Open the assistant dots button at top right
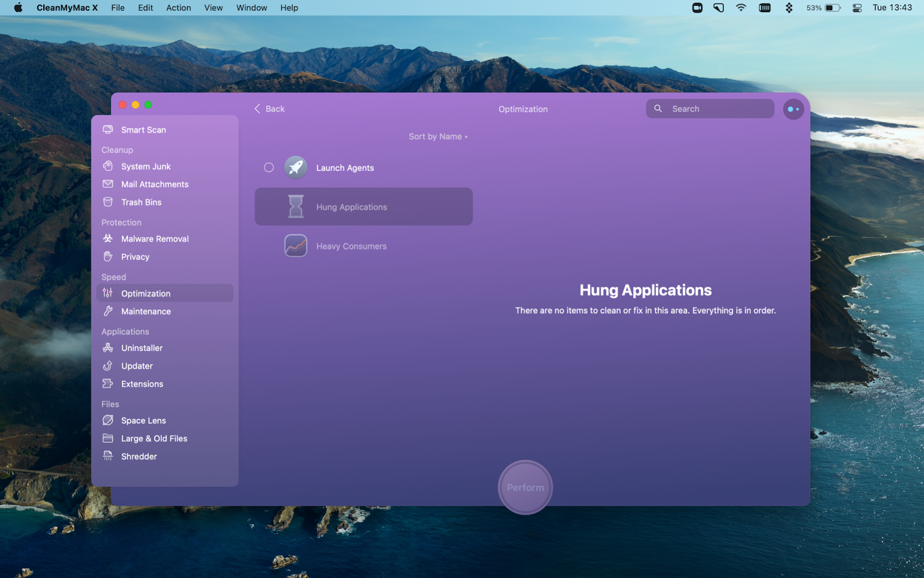The width and height of the screenshot is (924, 578). click(x=793, y=109)
